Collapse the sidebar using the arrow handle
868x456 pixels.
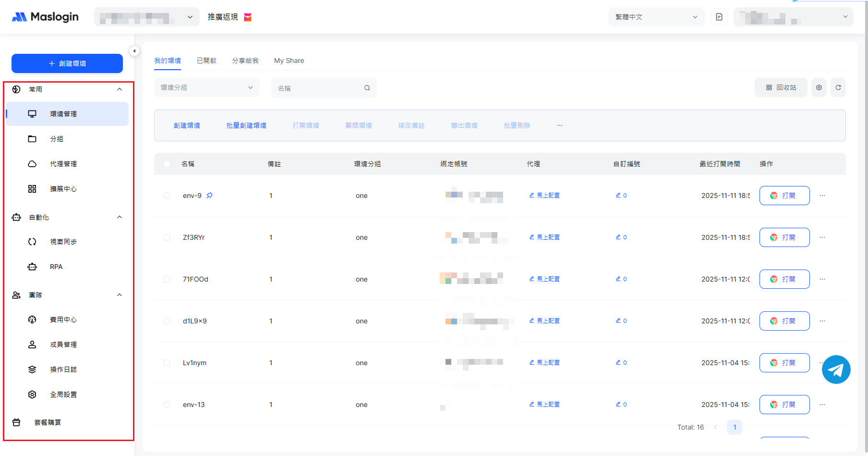[134, 51]
